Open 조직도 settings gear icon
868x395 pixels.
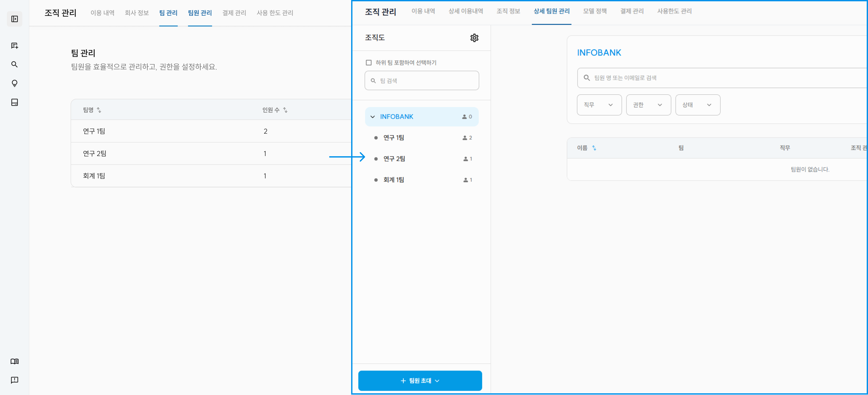474,38
